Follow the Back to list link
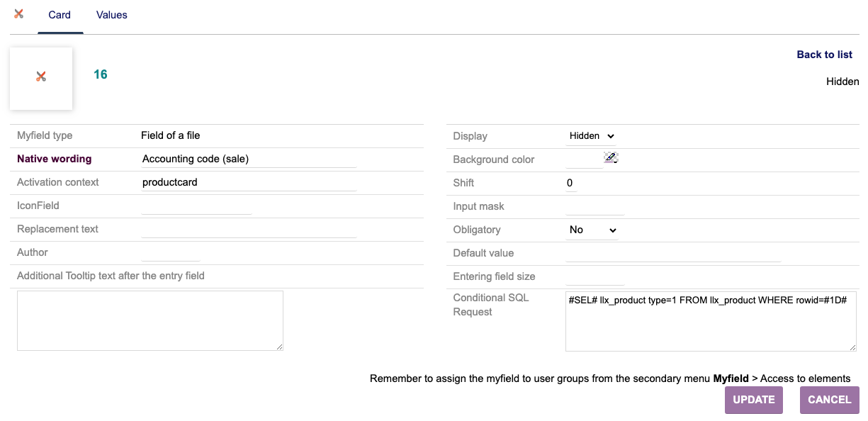 point(824,55)
